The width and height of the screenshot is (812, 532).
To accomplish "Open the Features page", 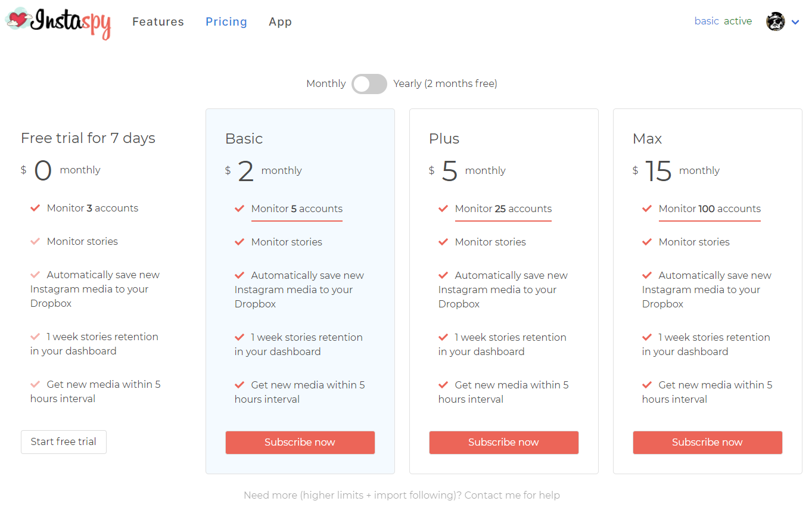I will (x=158, y=22).
